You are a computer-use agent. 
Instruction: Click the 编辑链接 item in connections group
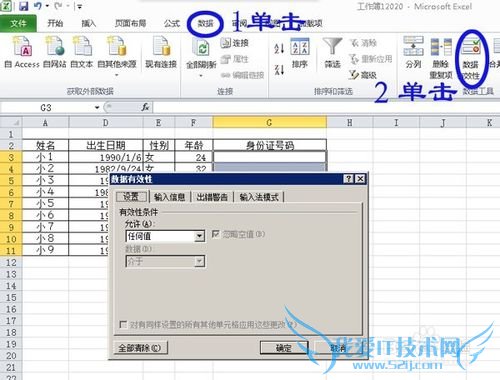[242, 75]
